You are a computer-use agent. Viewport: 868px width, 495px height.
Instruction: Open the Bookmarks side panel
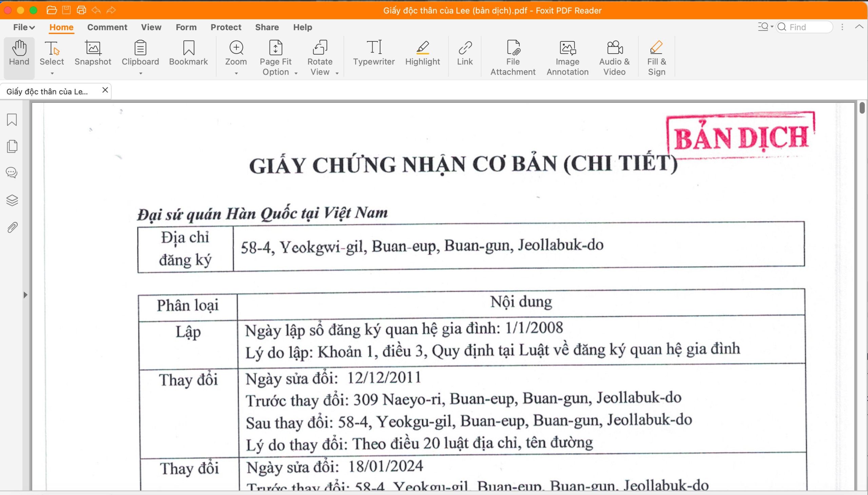12,120
